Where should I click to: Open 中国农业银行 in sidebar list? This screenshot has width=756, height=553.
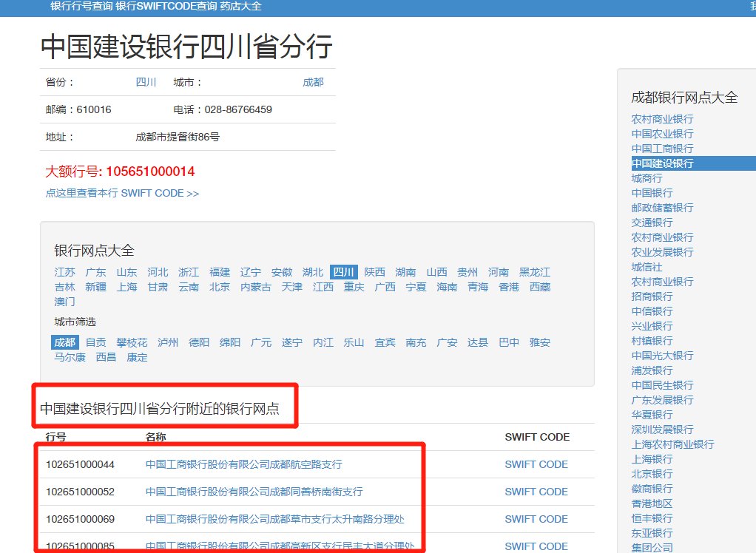click(x=663, y=134)
